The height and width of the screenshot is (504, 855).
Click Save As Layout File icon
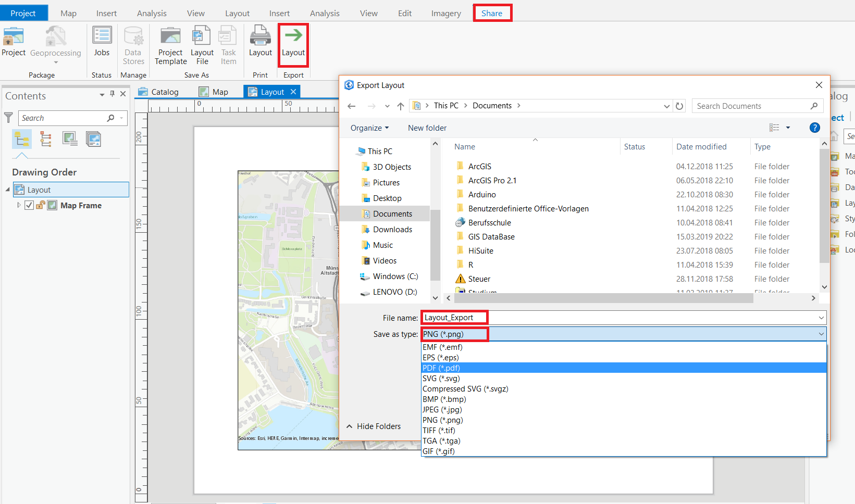click(x=202, y=36)
